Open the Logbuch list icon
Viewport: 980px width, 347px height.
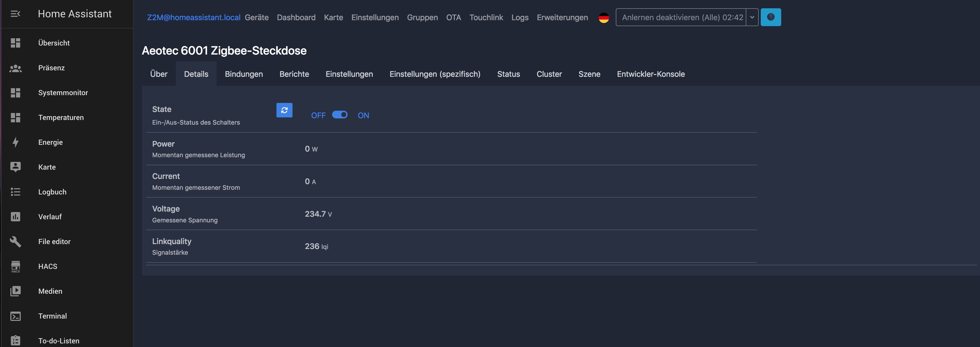click(x=15, y=192)
